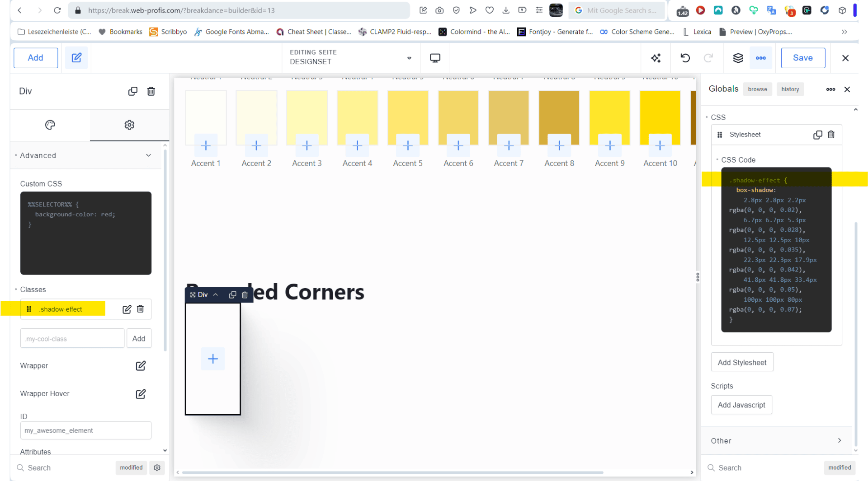Open the Editing Seite Designset dropdown

click(x=409, y=58)
